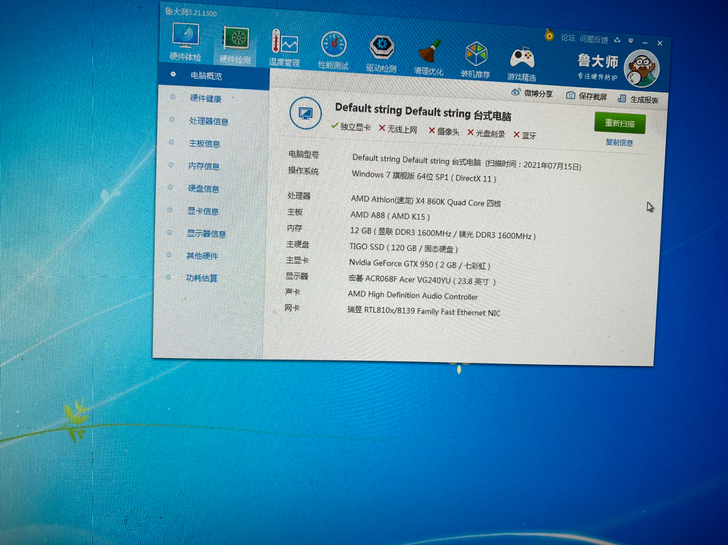Viewport: 728px width, 545px height.
Task: Click the 无线上网 red cross indicator
Action: click(398, 129)
